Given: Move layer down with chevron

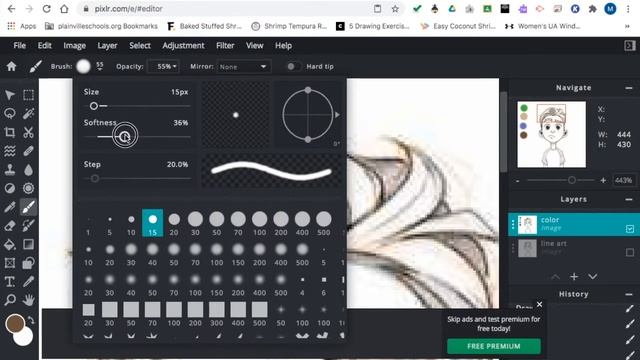Looking at the screenshot, I should [x=593, y=277].
